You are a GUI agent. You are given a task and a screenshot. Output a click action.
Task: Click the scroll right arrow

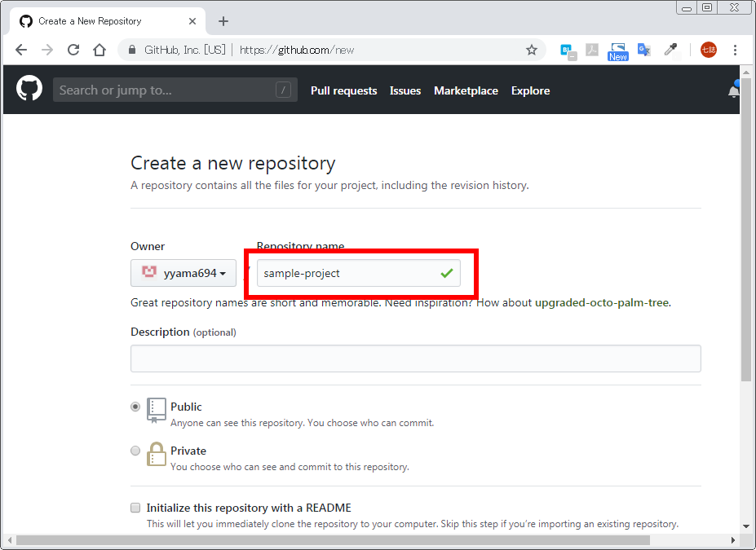coord(733,540)
